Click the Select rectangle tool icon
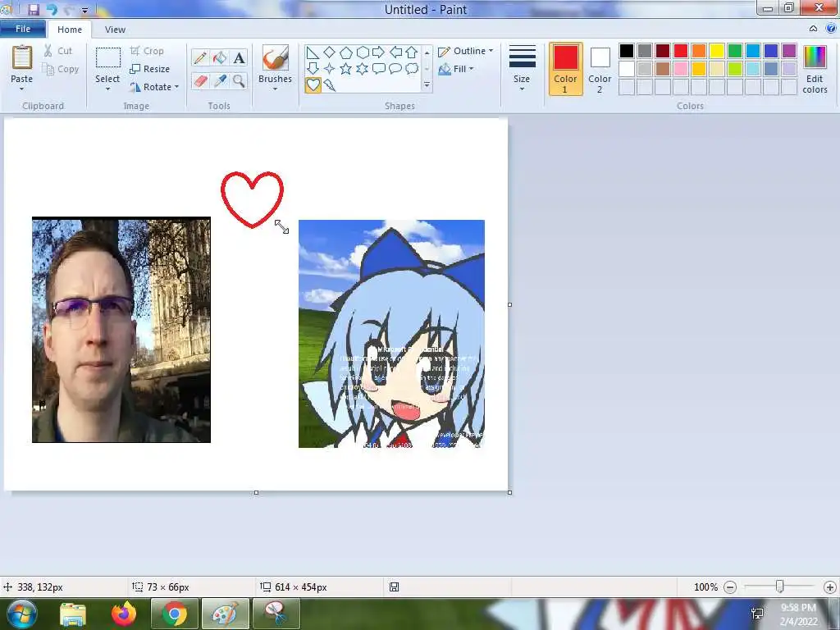Image resolution: width=840 pixels, height=630 pixels. click(107, 58)
